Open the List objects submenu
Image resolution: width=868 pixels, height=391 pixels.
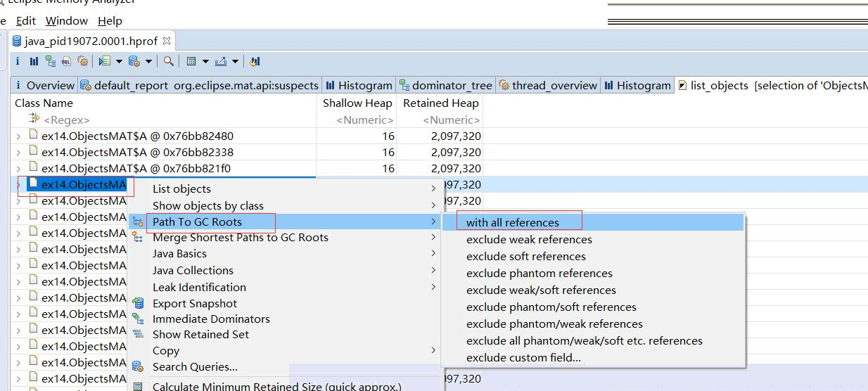(x=285, y=188)
